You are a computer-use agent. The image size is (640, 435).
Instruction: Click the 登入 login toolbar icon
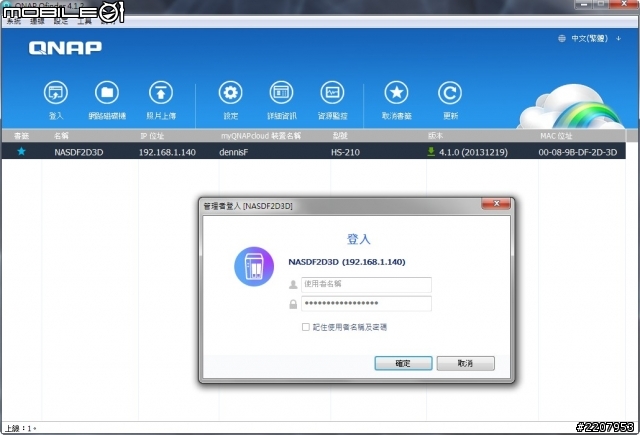click(x=56, y=93)
